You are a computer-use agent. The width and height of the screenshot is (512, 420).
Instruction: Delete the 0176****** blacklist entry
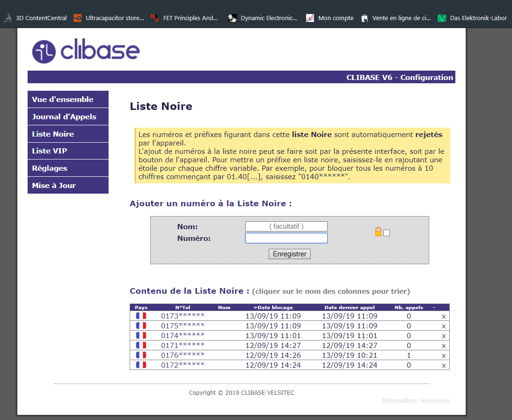pyautogui.click(x=443, y=355)
